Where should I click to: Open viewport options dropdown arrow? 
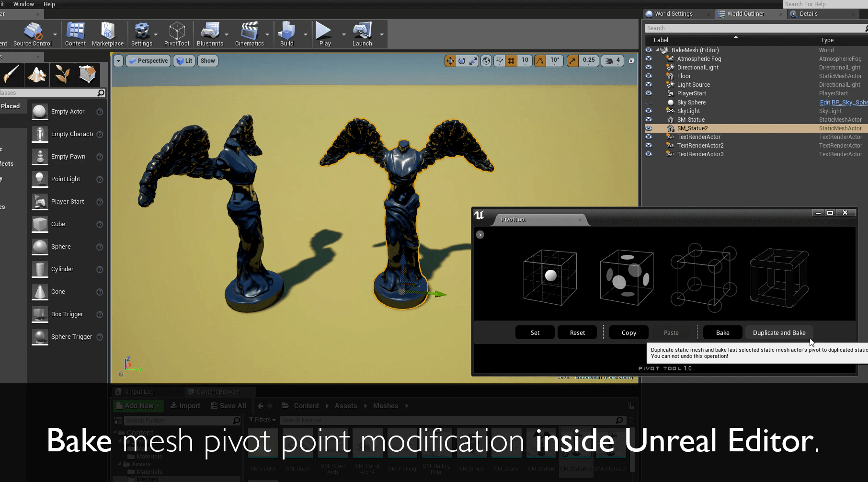(x=118, y=61)
